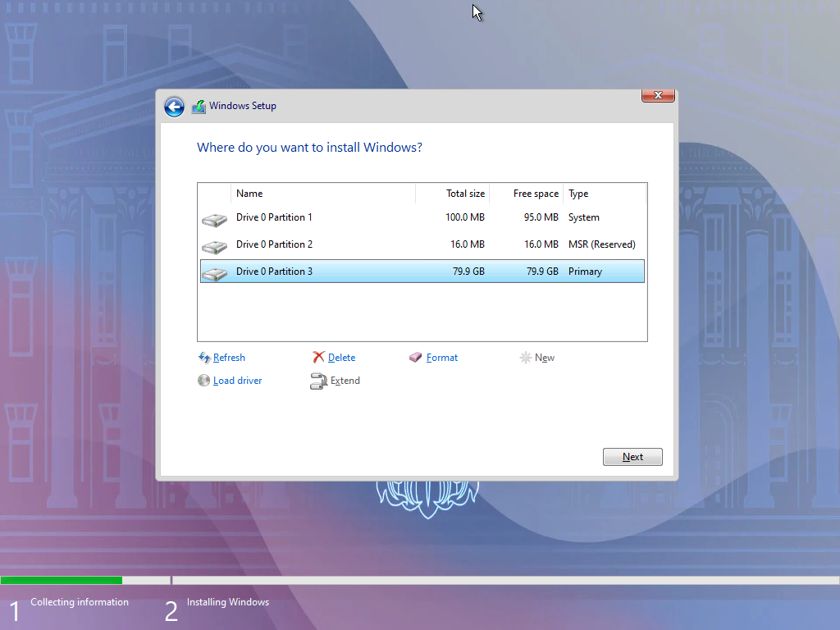Select Drive 0 Partition 2 row
Image resolution: width=840 pixels, height=630 pixels.
(422, 244)
